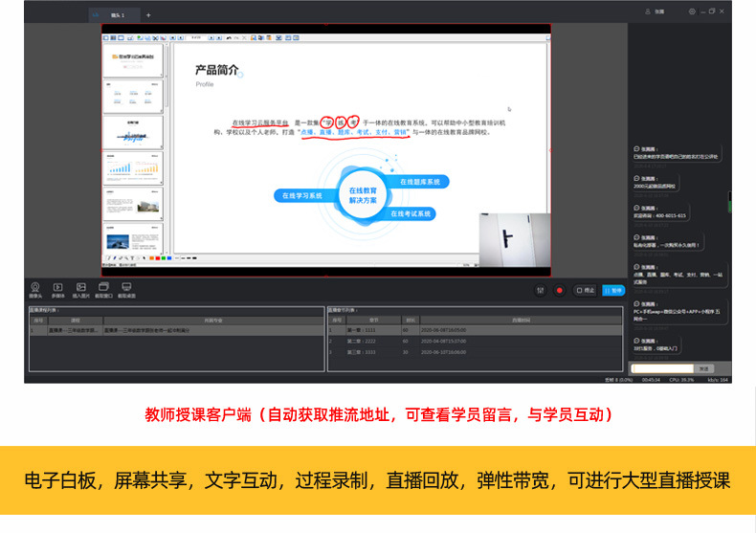The image size is (756, 533).
Task: Open the multimedia (多媒体) source icon
Action: pos(57,290)
